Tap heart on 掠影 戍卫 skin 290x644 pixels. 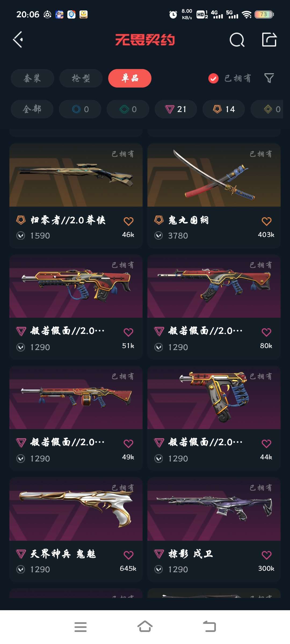[266, 555]
